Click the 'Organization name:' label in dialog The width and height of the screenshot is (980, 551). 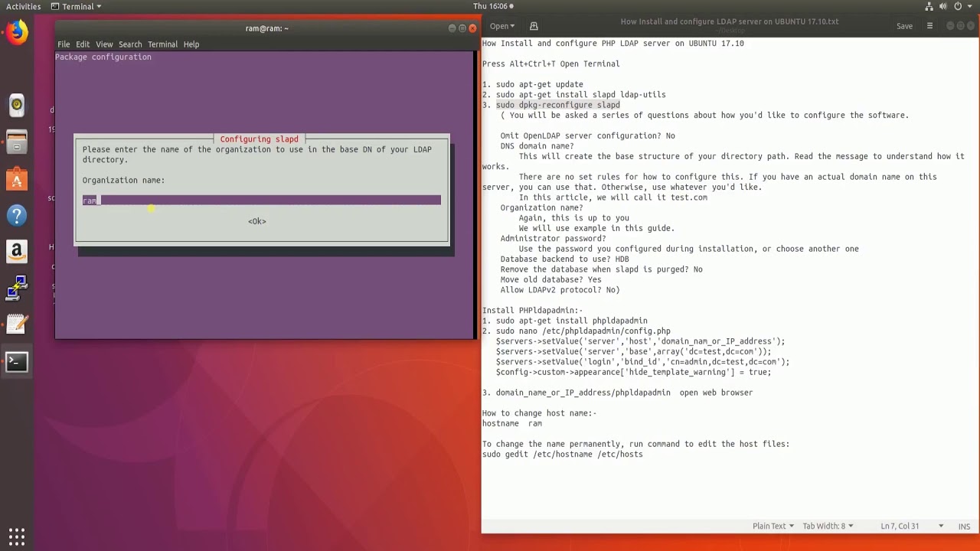click(124, 180)
